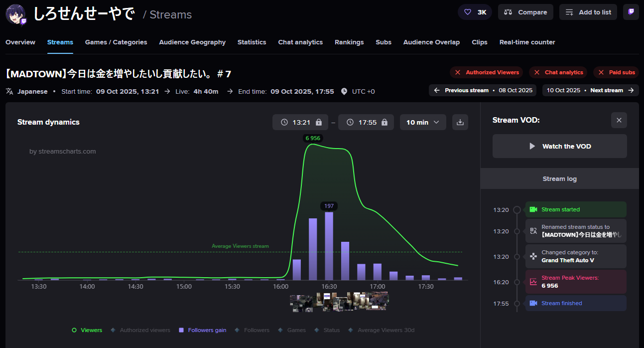Click the Twitch channel icon button
The image size is (644, 348).
click(x=631, y=12)
